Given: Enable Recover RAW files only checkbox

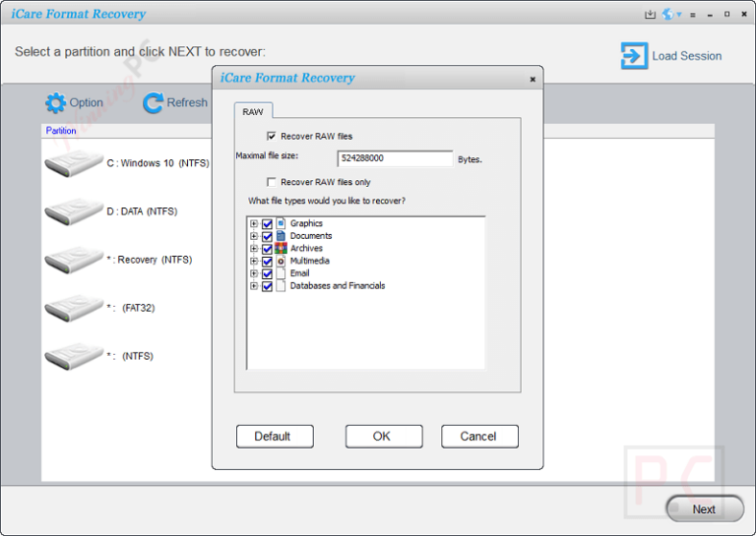Looking at the screenshot, I should click(272, 182).
